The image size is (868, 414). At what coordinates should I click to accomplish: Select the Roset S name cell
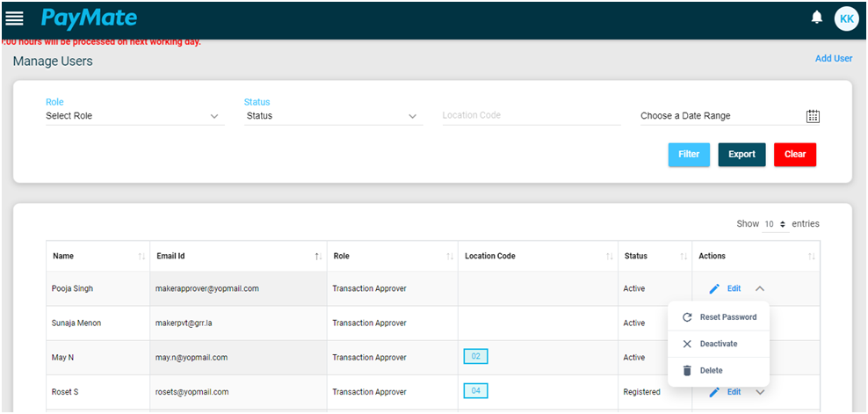98,392
